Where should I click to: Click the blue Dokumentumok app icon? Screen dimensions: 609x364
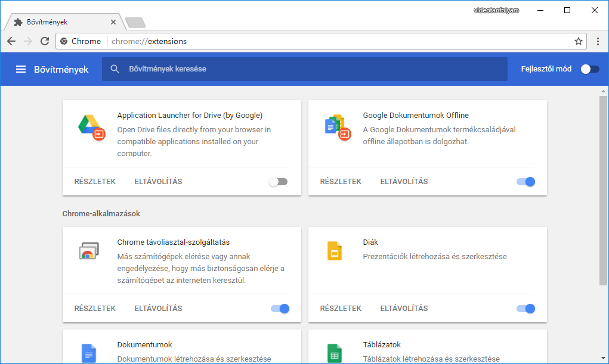click(88, 353)
